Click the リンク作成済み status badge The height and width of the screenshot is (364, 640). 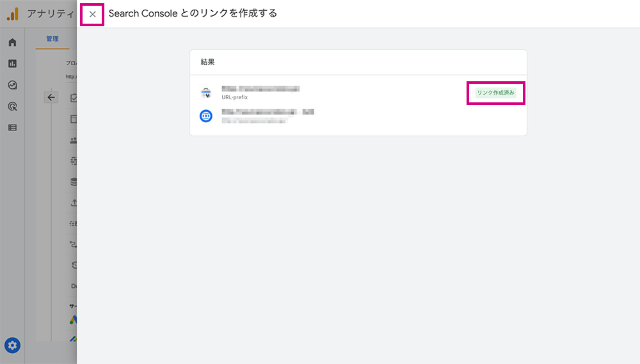[495, 93]
